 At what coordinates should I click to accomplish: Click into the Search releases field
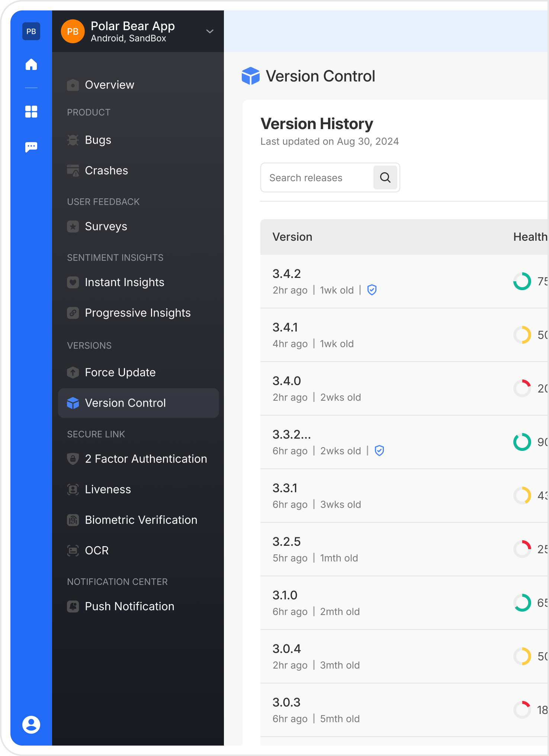tap(317, 178)
